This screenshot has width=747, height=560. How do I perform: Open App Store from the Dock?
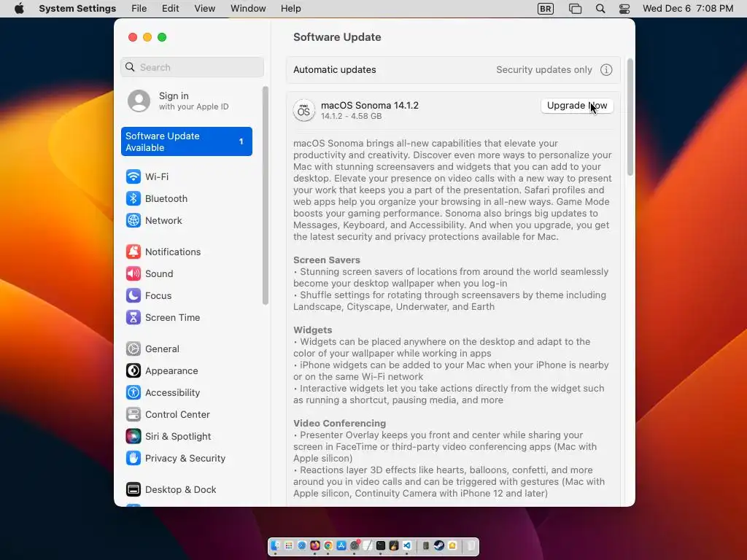pos(341,545)
